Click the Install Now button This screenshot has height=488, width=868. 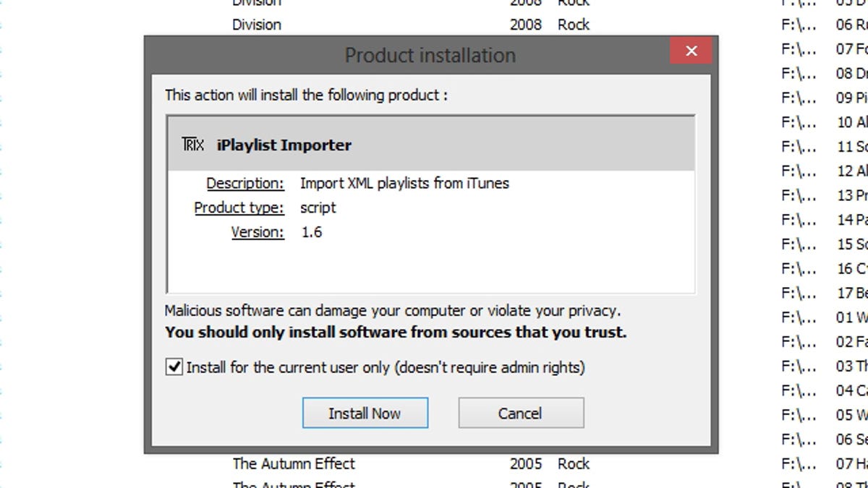[x=365, y=414]
